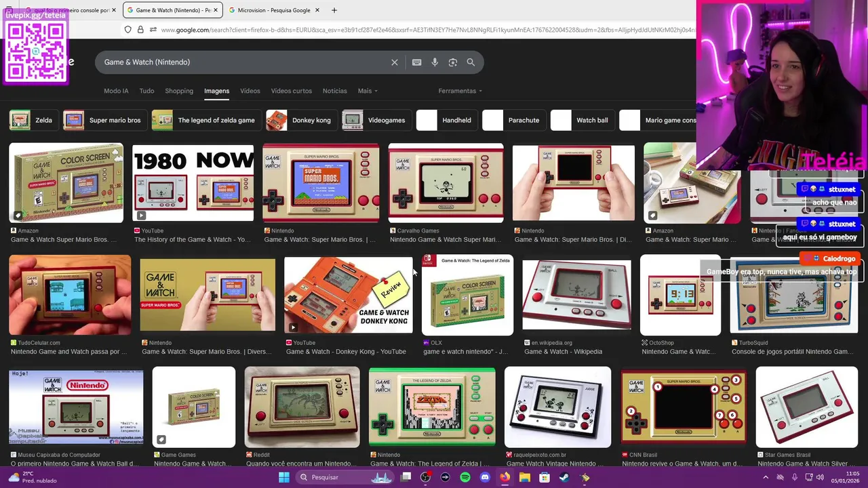Viewport: 868px width, 488px height.
Task: Click the shield tracking protection icon
Action: click(127, 30)
